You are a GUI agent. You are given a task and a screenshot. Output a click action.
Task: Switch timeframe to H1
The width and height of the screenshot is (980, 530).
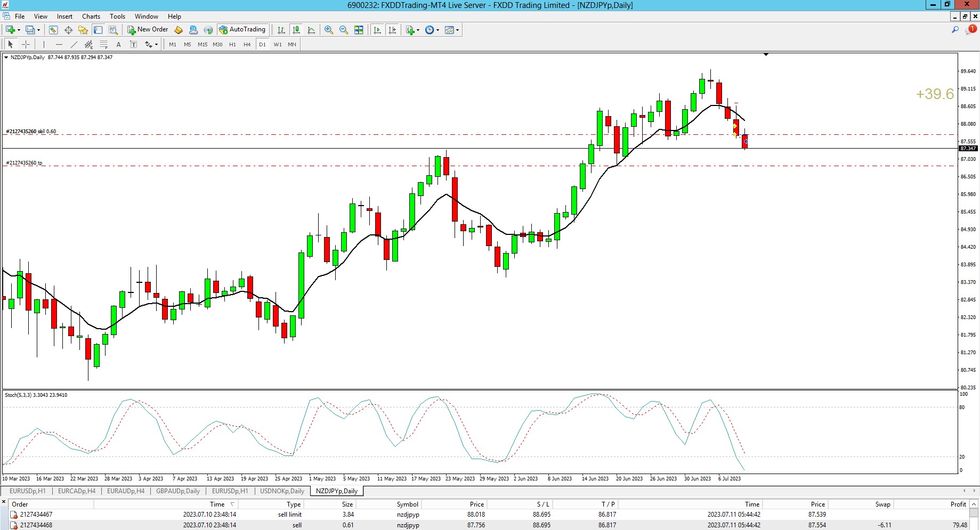pos(232,44)
